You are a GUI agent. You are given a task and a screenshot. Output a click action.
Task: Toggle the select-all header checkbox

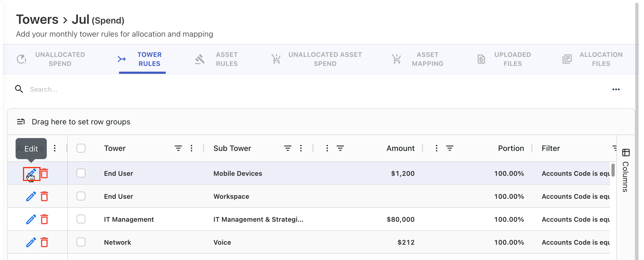pos(81,148)
